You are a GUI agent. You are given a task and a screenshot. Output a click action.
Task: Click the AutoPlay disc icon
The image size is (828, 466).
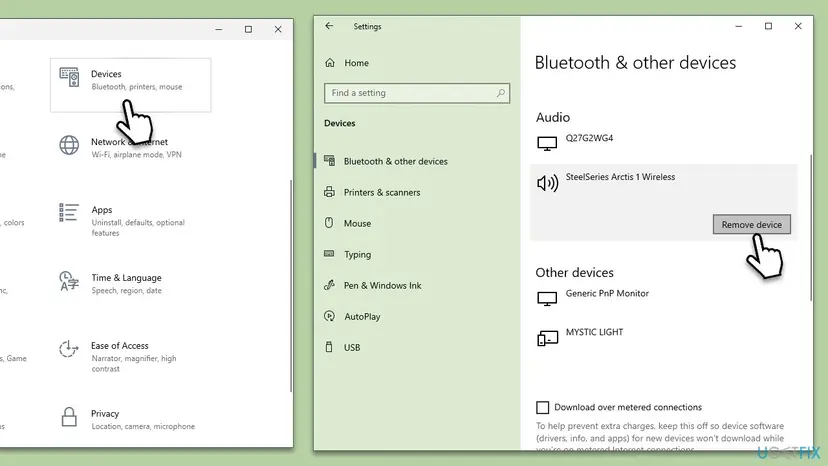pos(330,316)
